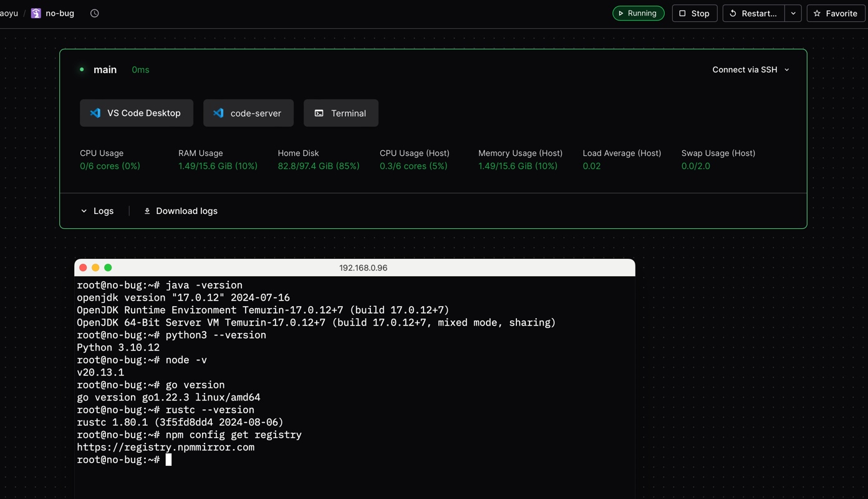Open the clock history icon beside no-bug
The height and width of the screenshot is (499, 868).
[95, 13]
